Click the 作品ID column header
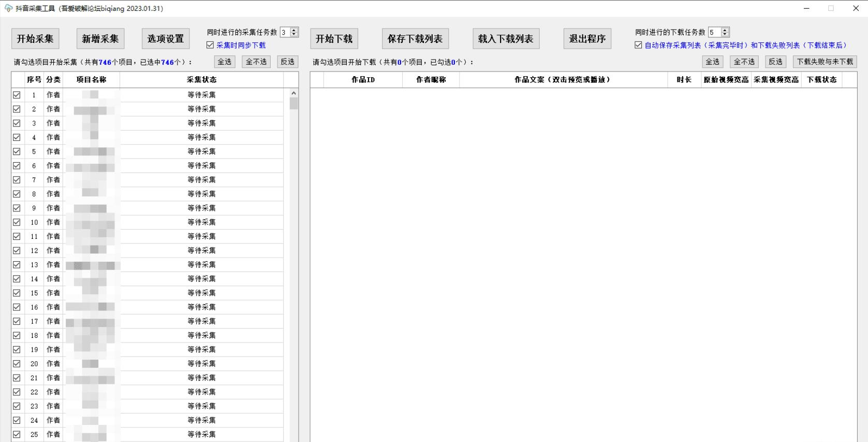The height and width of the screenshot is (442, 868). 363,80
